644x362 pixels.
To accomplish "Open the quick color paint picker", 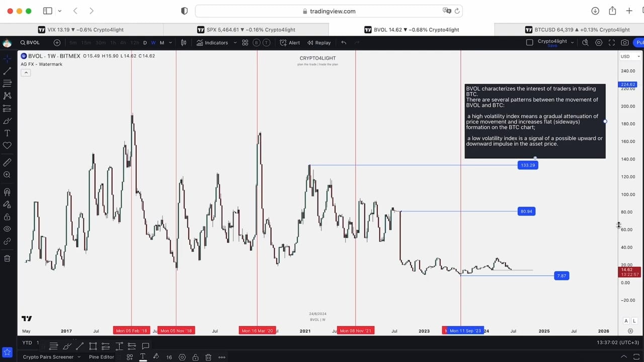I will (x=156, y=357).
